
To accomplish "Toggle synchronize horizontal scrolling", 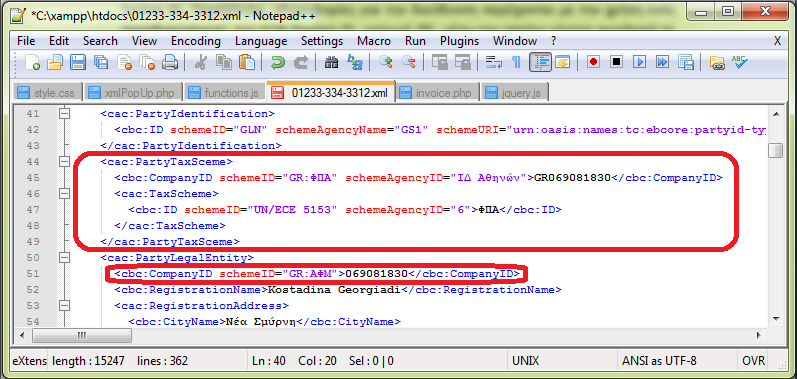I will point(463,62).
